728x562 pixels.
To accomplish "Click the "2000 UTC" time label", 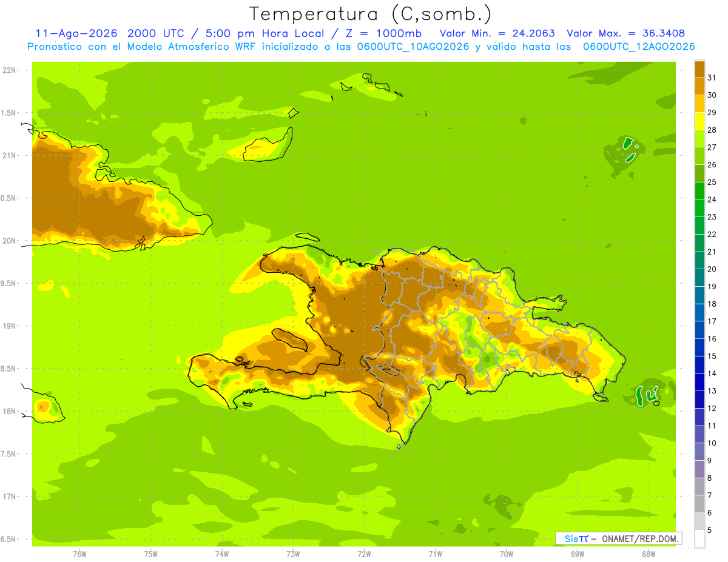I will click(x=157, y=33).
